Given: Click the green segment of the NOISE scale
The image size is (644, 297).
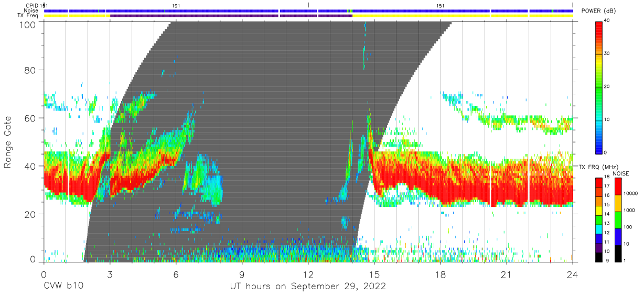Looking at the screenshot, I should (x=618, y=219).
